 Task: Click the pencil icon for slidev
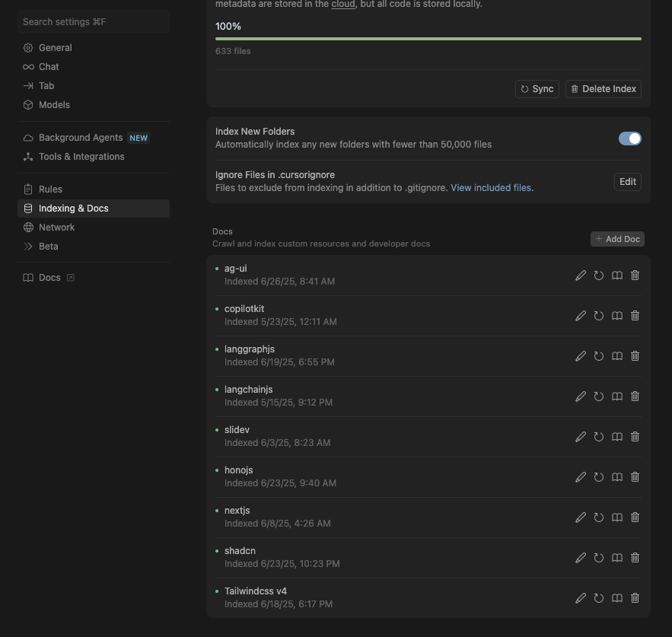coord(581,437)
